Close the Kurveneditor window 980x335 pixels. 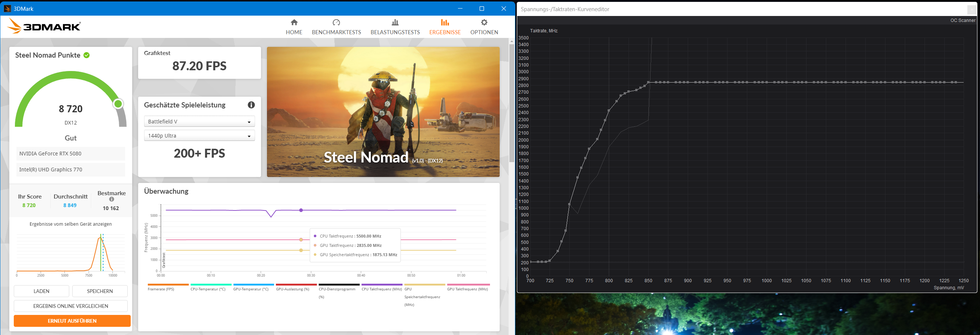pyautogui.click(x=972, y=10)
